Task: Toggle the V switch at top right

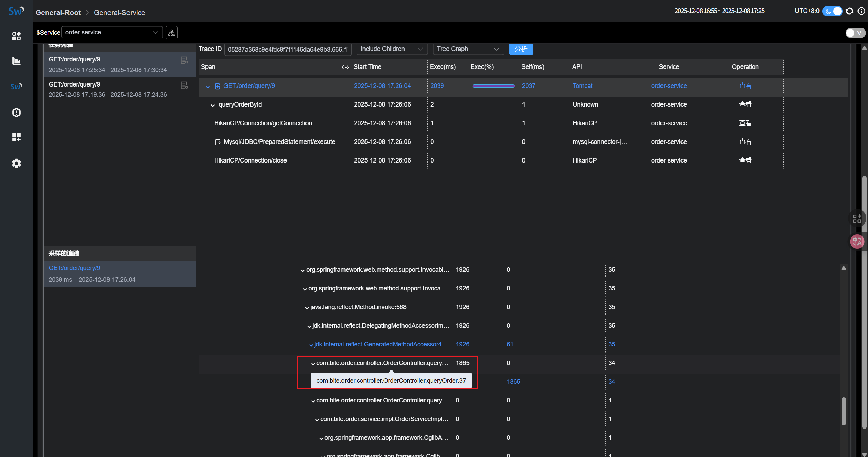Action: [855, 33]
